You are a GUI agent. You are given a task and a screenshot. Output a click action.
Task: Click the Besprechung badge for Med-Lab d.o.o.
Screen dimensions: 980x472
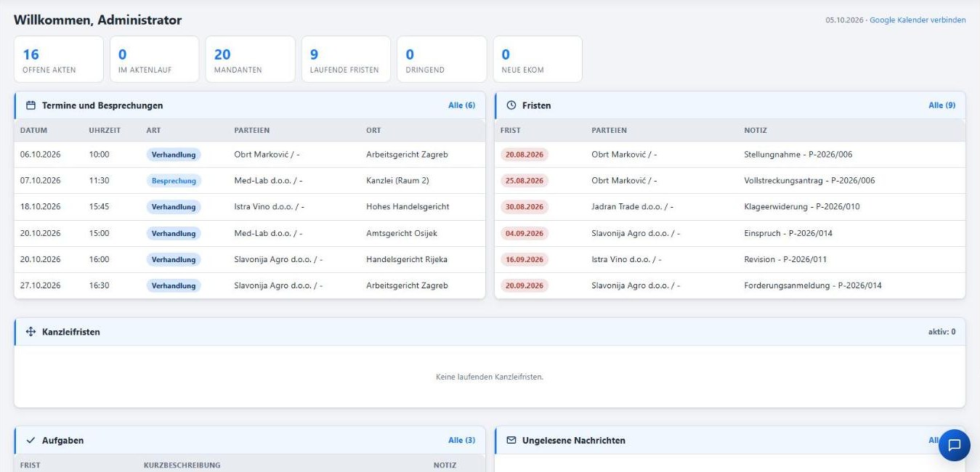pos(174,181)
